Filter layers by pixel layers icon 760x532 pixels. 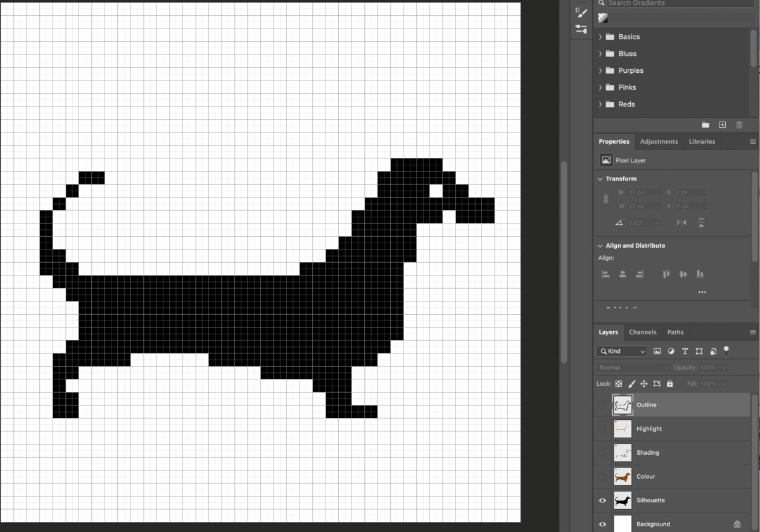(657, 351)
